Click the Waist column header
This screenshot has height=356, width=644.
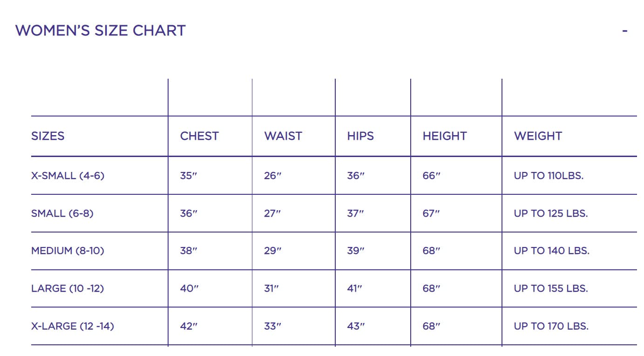283,136
